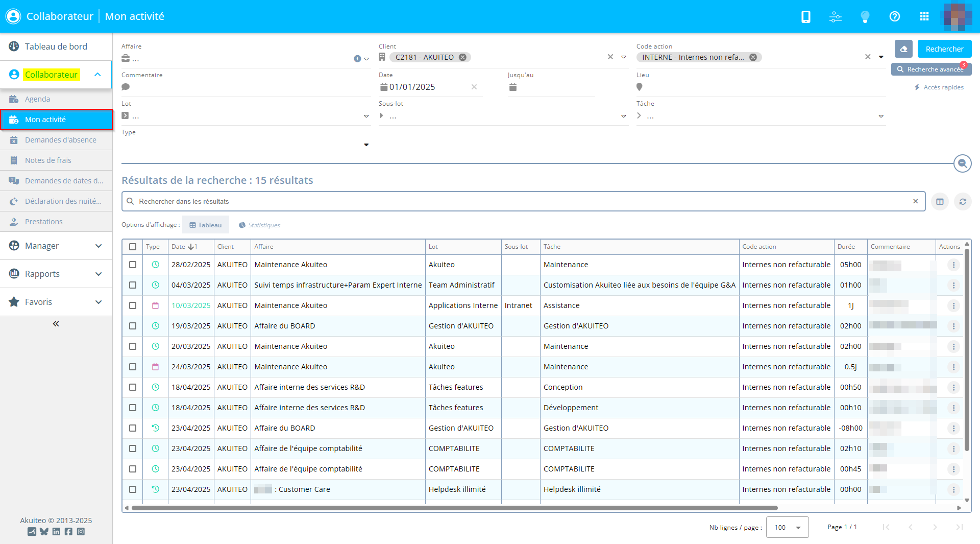The height and width of the screenshot is (544, 980).
Task: Open the Affaire dropdown arrow
Action: (366, 59)
